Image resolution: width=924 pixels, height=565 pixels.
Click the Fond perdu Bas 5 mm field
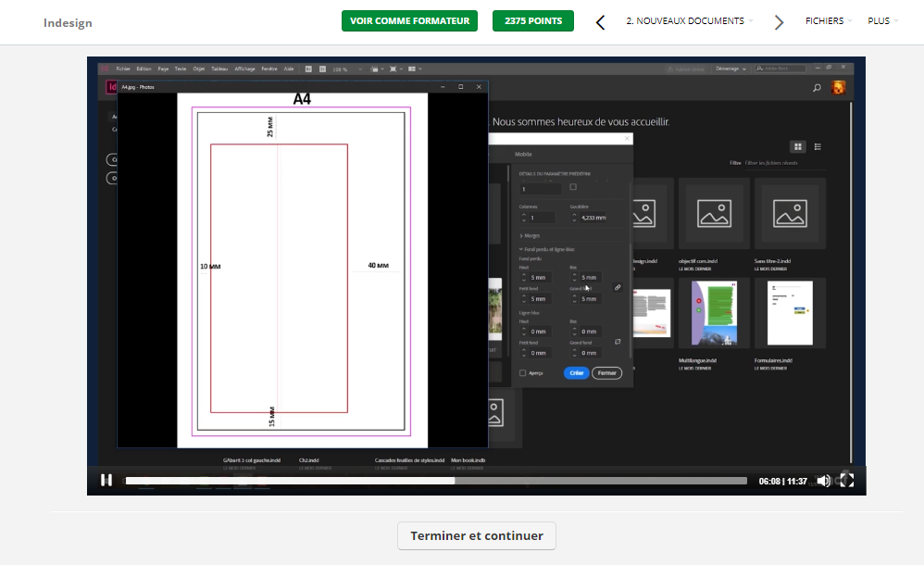pyautogui.click(x=591, y=277)
